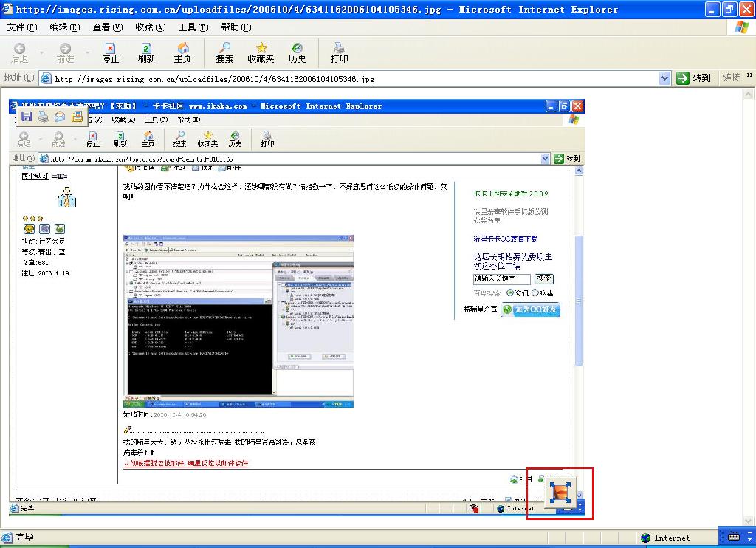Refresh the page with the outer 刷新 button
The height and width of the screenshot is (548, 756).
[x=146, y=53]
